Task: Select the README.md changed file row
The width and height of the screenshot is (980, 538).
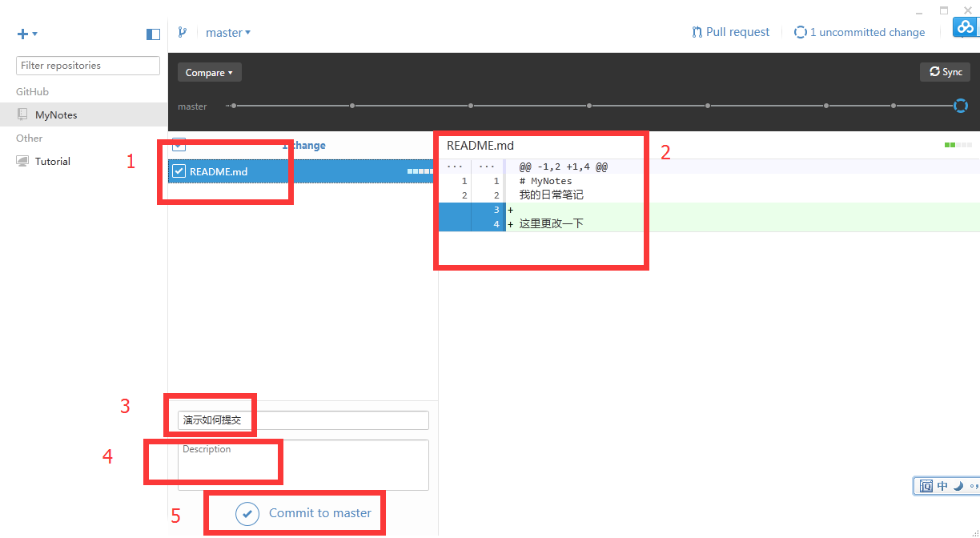Action: click(x=303, y=171)
